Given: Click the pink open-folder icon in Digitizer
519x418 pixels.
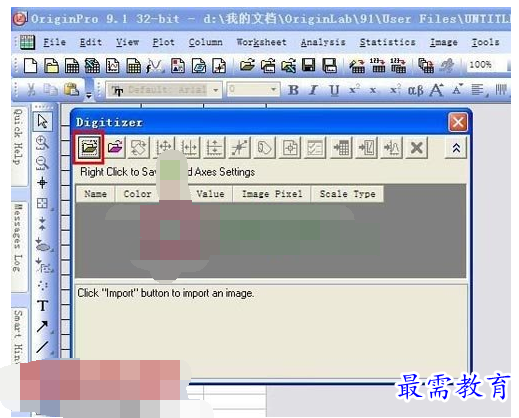Looking at the screenshot, I should pyautogui.click(x=115, y=147).
